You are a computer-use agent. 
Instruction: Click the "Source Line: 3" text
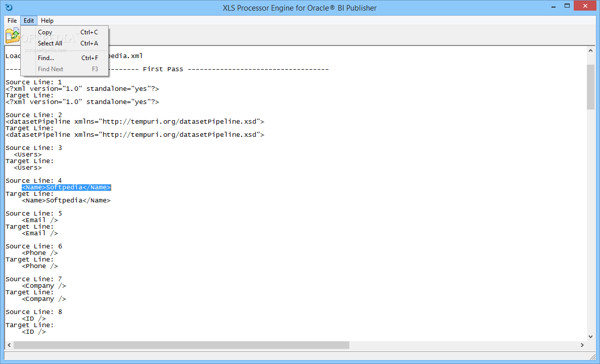coord(34,148)
